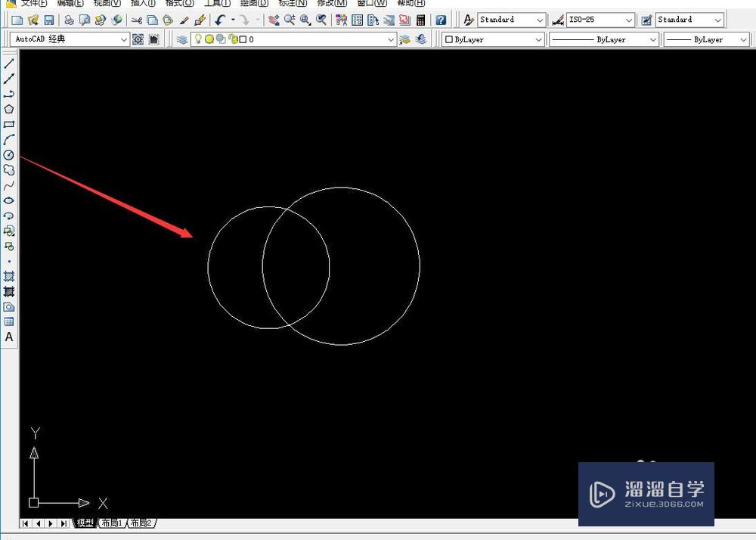Undo the last action with the Undo icon
Image resolution: width=756 pixels, height=540 pixels.
coord(219,19)
